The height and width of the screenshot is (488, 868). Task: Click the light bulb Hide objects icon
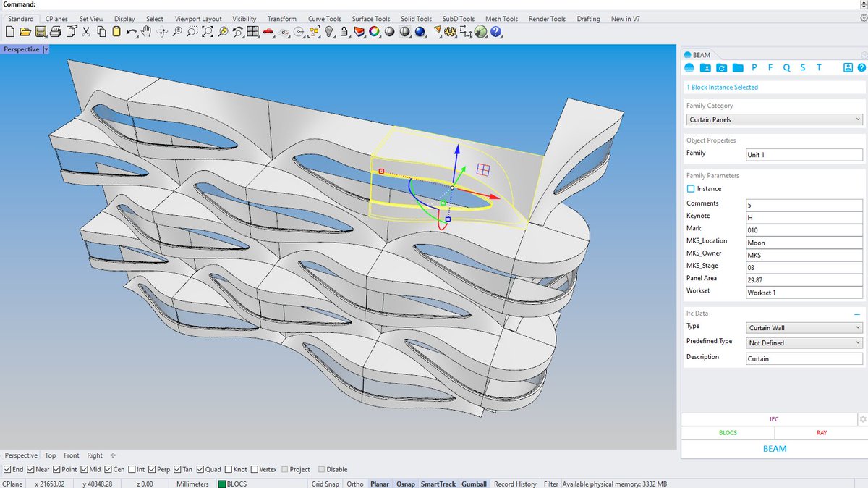pos(329,32)
